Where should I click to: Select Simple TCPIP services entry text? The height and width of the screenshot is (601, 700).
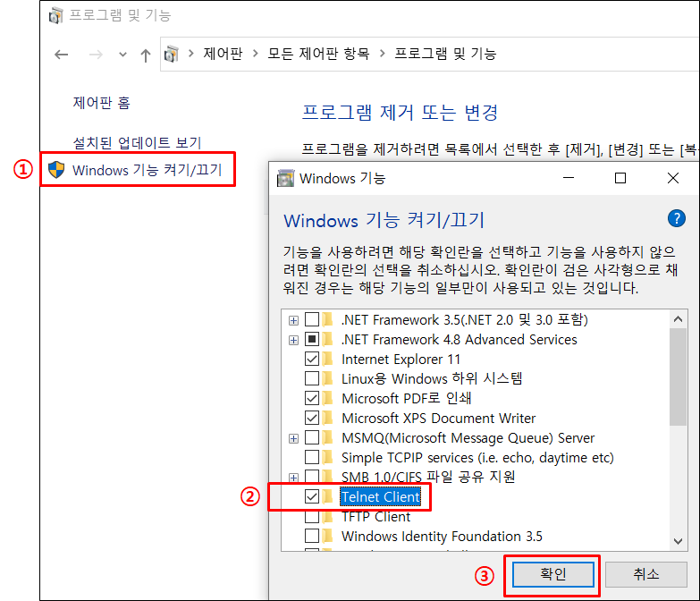click(477, 458)
